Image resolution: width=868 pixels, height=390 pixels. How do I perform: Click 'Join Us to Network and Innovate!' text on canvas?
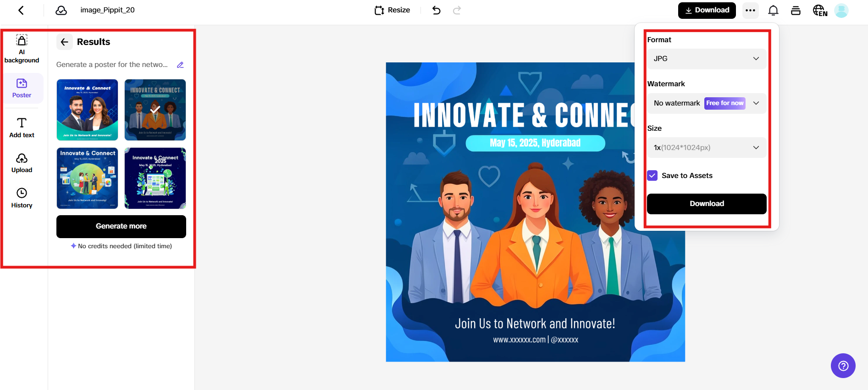(535, 323)
